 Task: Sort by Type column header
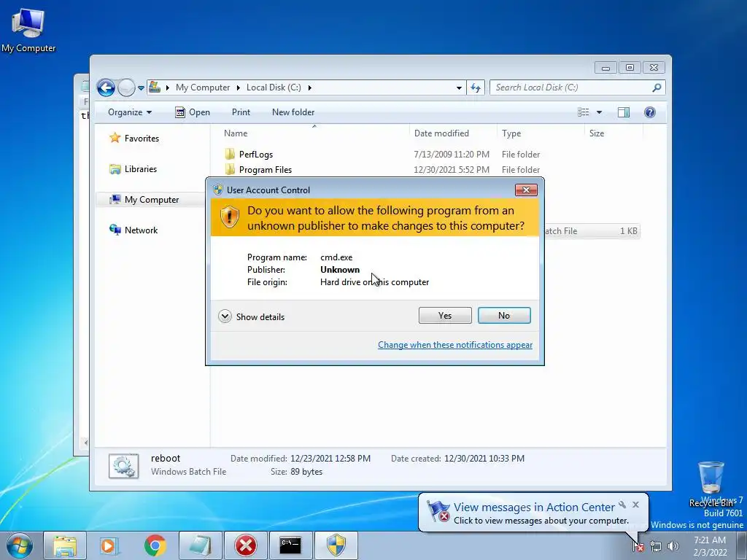point(541,133)
